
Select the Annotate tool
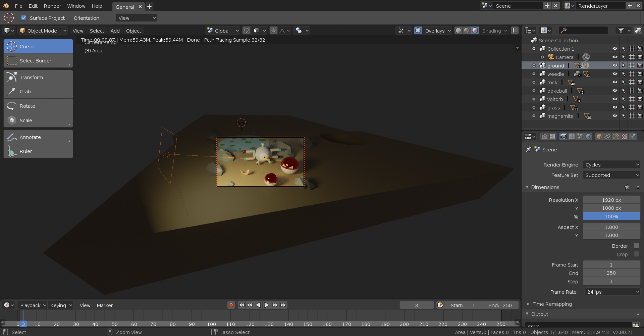tap(38, 137)
